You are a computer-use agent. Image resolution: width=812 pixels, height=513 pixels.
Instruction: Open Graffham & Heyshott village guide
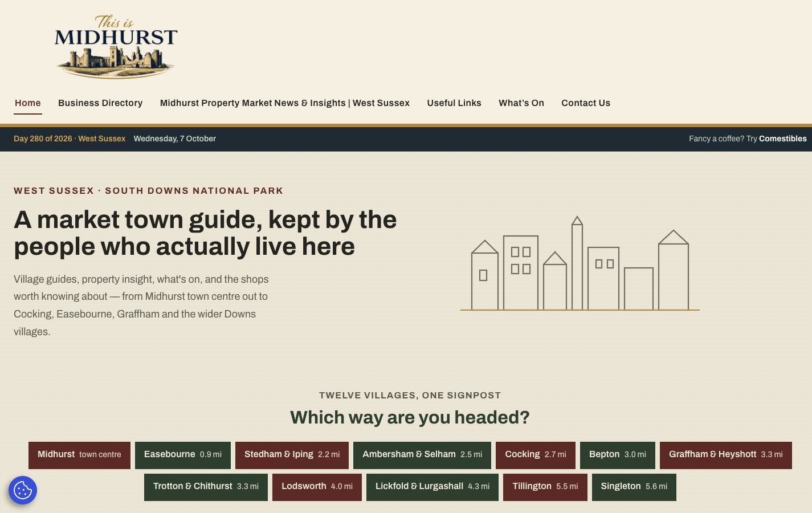click(x=726, y=455)
